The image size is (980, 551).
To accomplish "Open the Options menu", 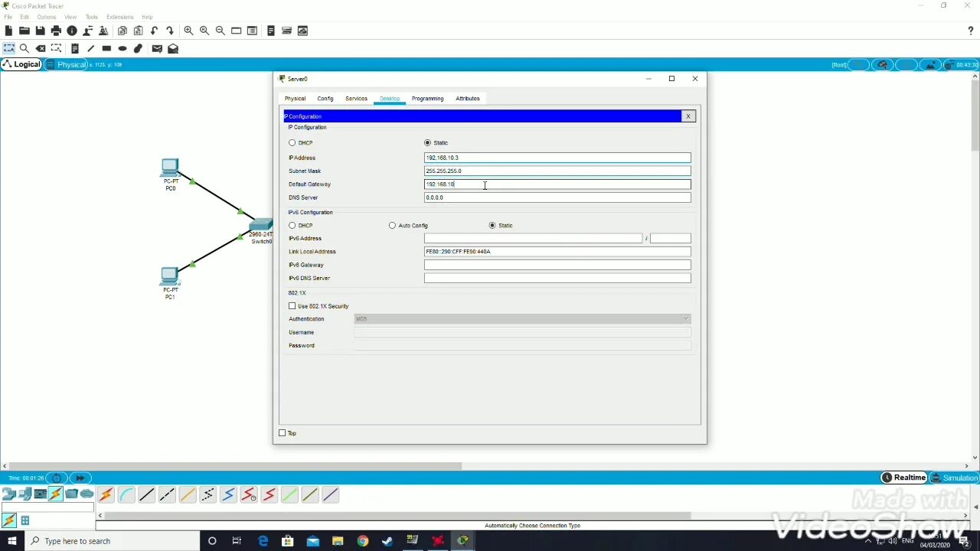I will tap(46, 17).
